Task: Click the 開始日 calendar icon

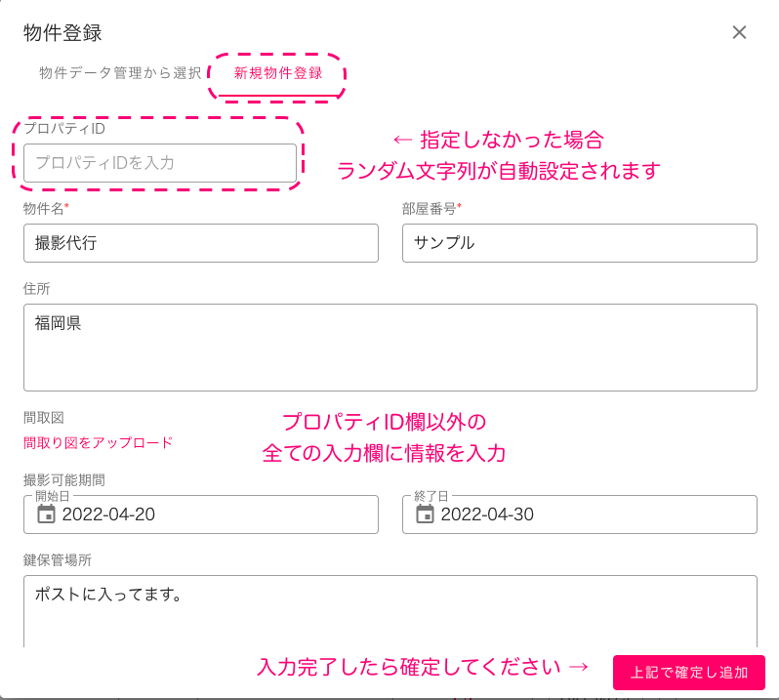Action: [x=46, y=515]
